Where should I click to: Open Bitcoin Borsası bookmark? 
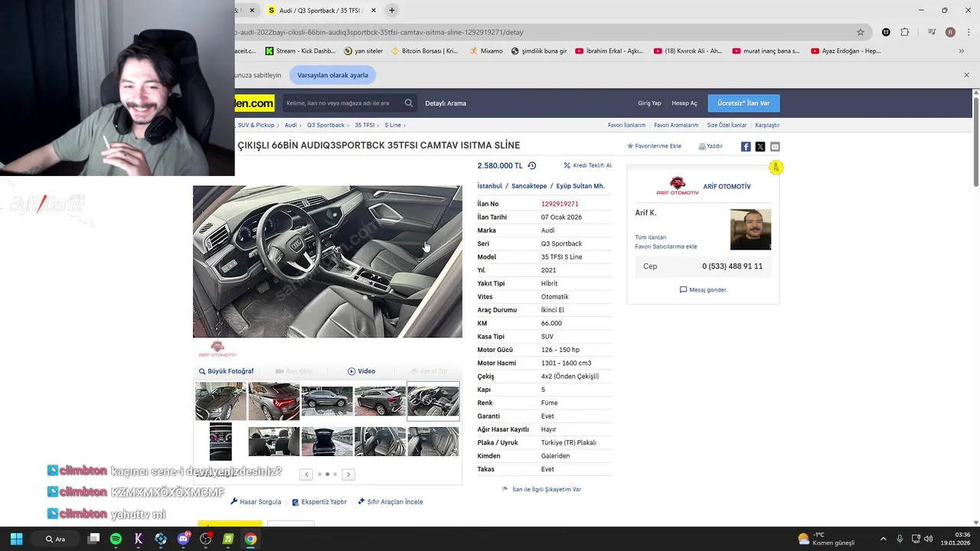coord(424,51)
